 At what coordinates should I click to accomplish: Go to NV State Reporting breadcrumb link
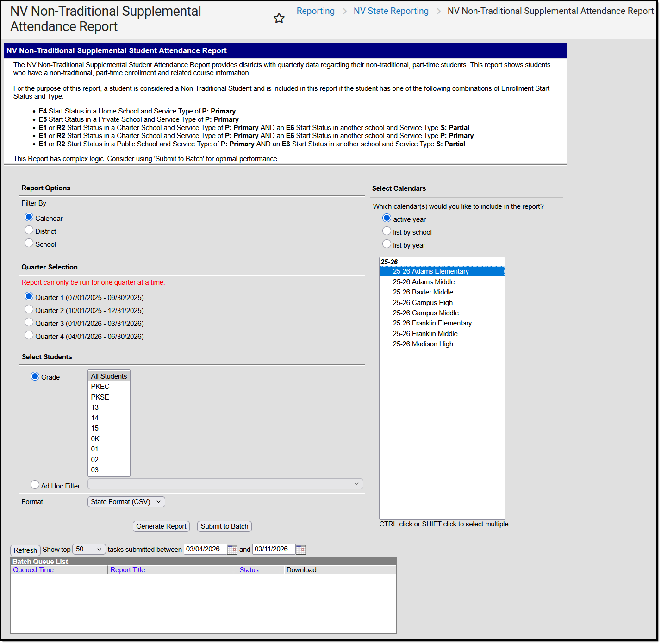[x=391, y=11]
